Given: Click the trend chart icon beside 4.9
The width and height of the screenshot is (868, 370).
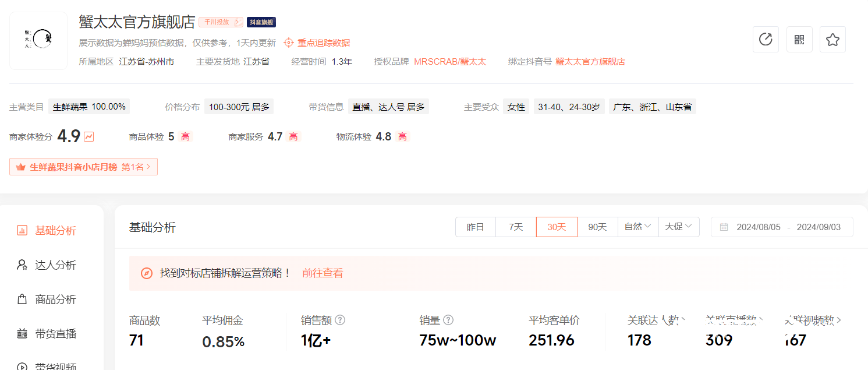Looking at the screenshot, I should click(x=89, y=137).
